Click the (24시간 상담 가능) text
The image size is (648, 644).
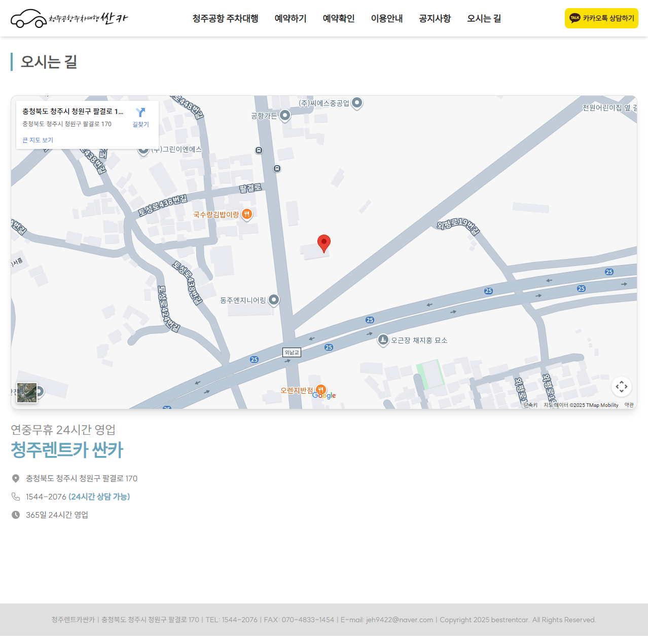tap(99, 497)
